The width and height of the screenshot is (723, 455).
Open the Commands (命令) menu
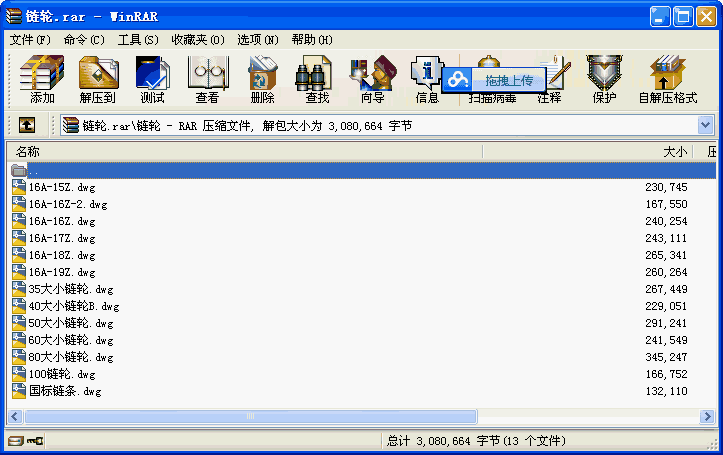coord(84,40)
